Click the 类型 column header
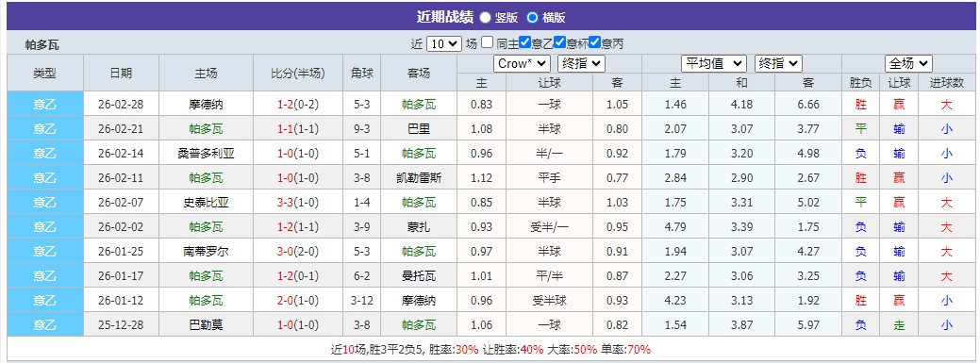Image resolution: width=980 pixels, height=363 pixels. (45, 74)
